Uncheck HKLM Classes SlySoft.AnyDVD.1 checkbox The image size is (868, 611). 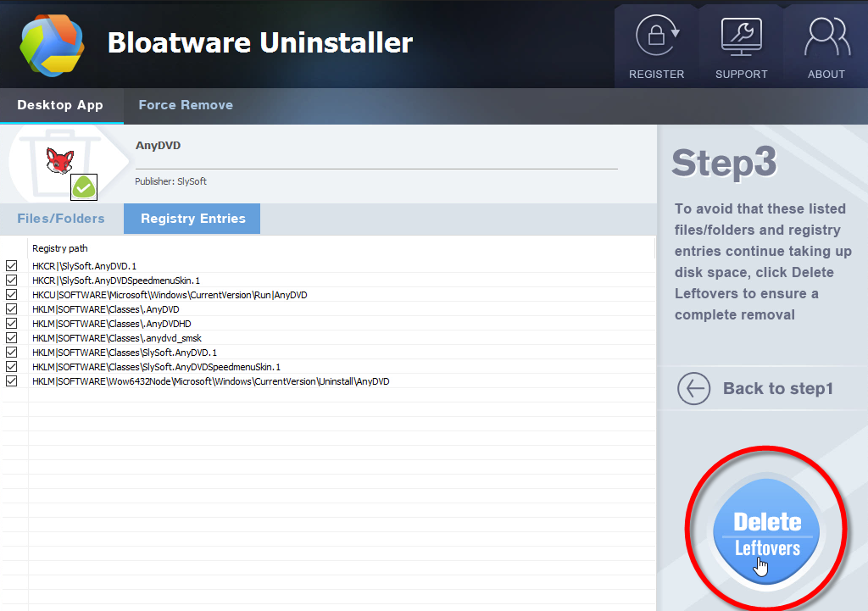12,352
